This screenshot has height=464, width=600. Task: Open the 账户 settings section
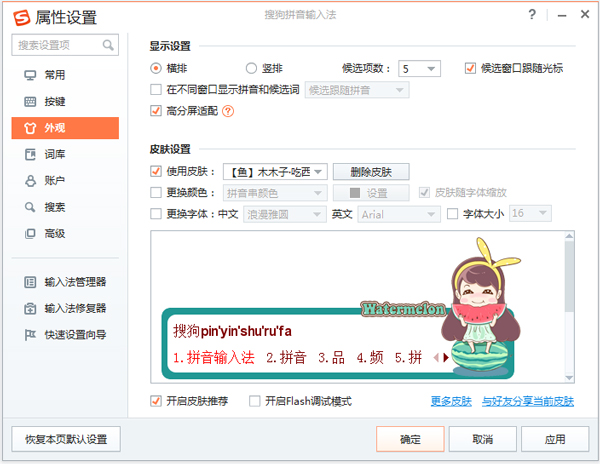click(x=65, y=181)
